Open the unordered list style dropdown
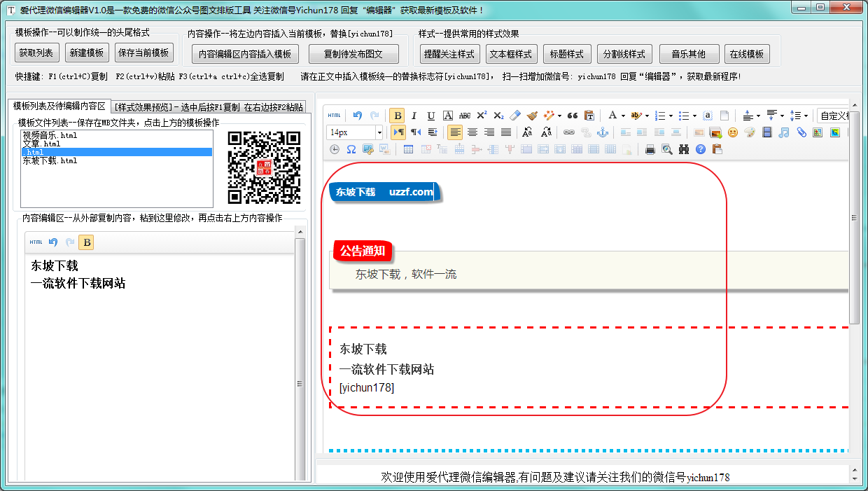Image resolution: width=868 pixels, height=491 pixels. (x=694, y=116)
